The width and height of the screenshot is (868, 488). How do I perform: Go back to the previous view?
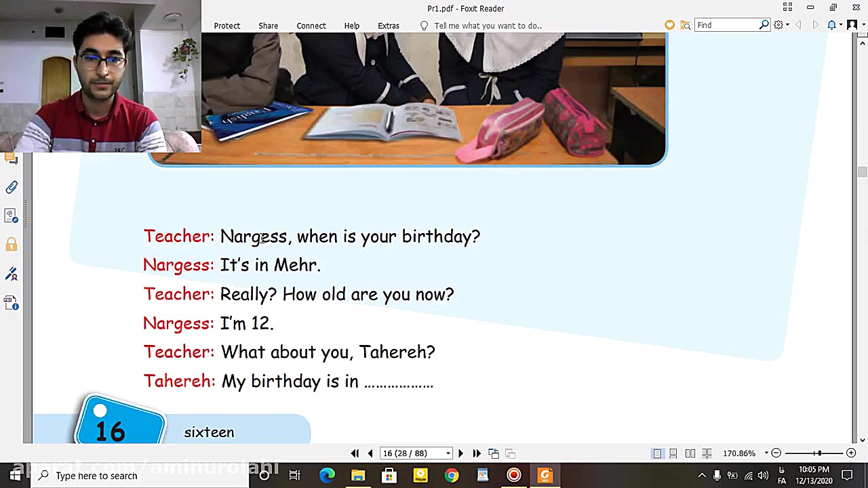494,453
